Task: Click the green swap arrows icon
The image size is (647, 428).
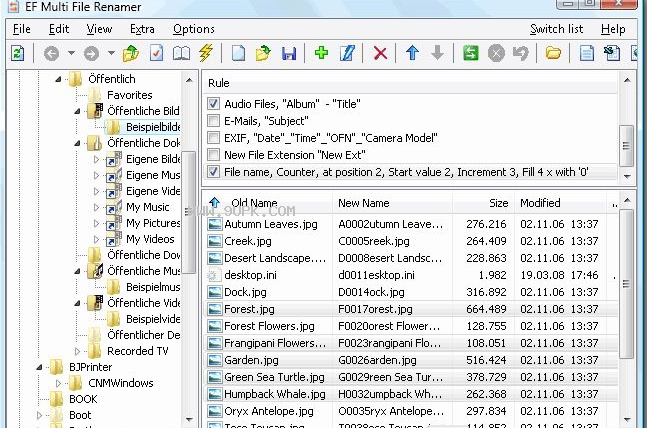Action: click(x=471, y=53)
